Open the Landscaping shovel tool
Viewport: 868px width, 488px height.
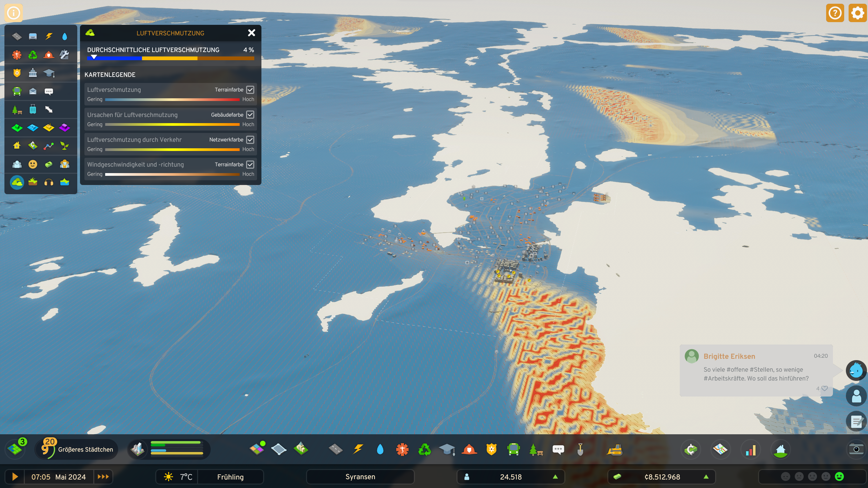click(x=580, y=449)
